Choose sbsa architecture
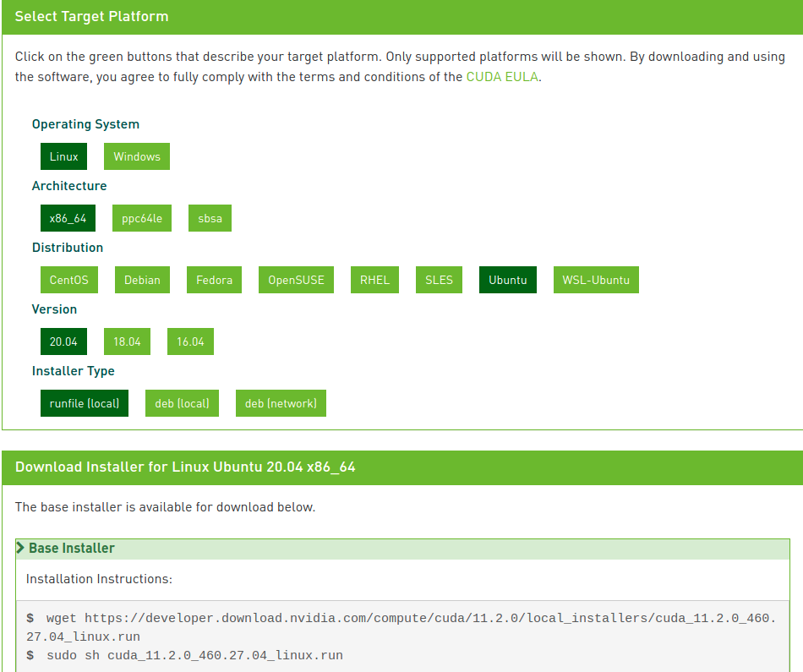 [210, 218]
